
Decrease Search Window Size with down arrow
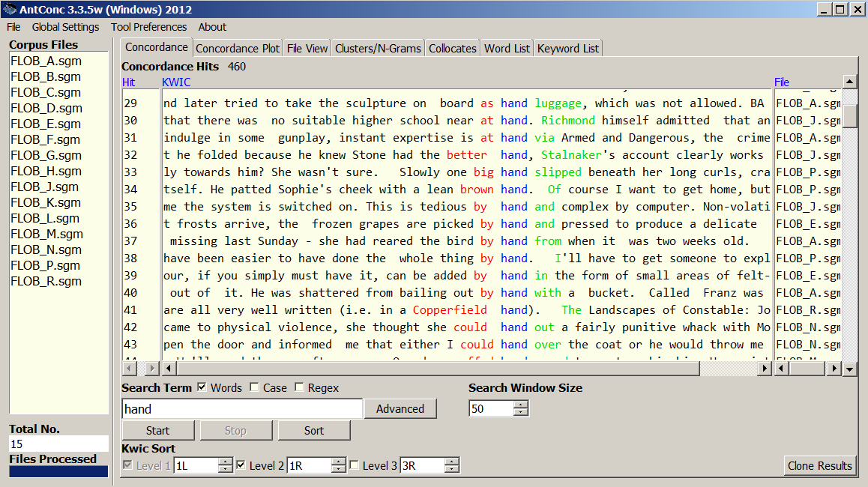click(521, 413)
